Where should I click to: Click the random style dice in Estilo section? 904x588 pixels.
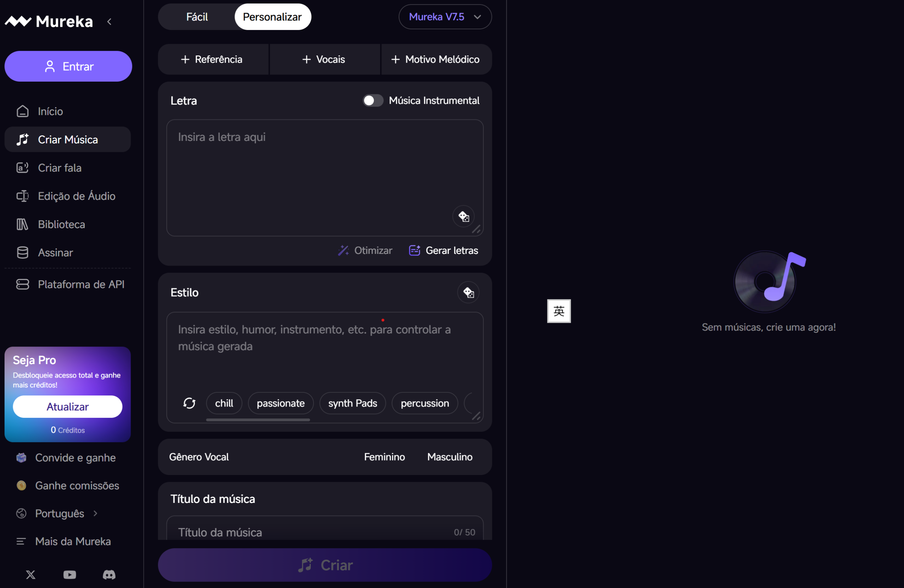[x=468, y=292]
